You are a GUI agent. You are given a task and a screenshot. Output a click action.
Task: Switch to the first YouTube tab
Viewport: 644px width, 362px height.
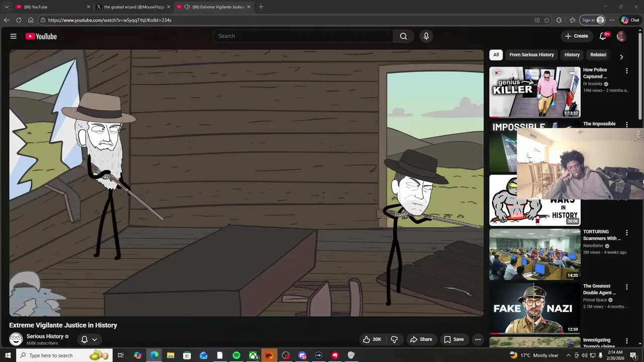click(53, 7)
